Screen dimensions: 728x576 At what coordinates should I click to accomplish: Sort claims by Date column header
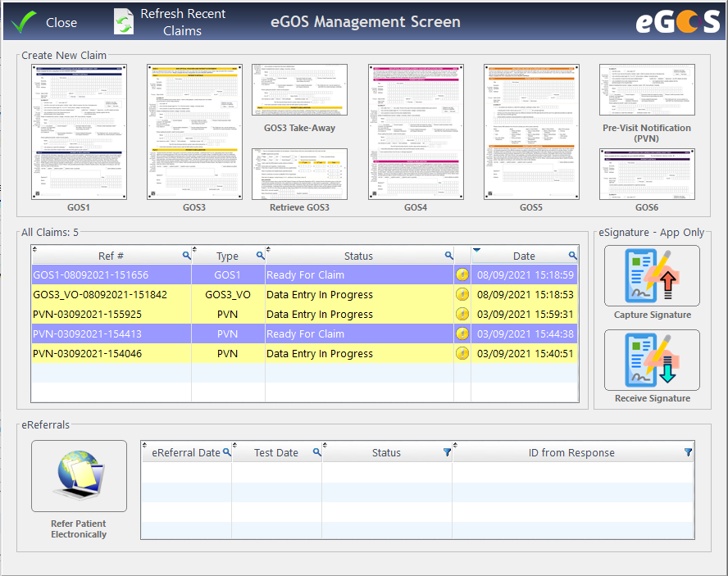tap(524, 256)
